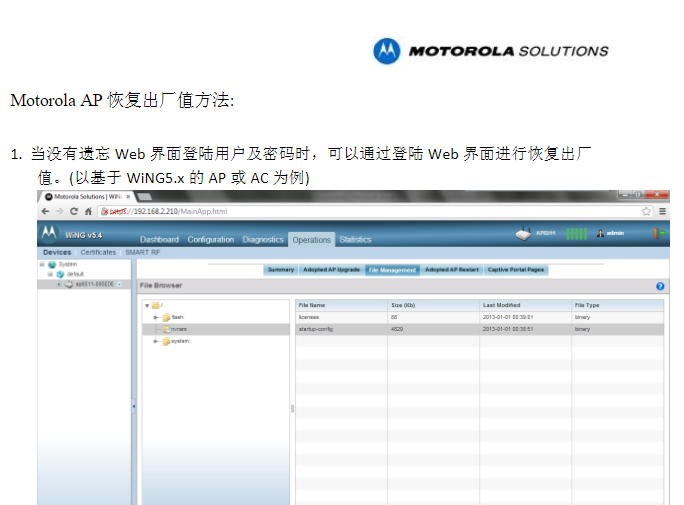Image resolution: width=684 pixels, height=505 pixels.
Task: Click the System globe icon in tree
Action: coord(52,265)
